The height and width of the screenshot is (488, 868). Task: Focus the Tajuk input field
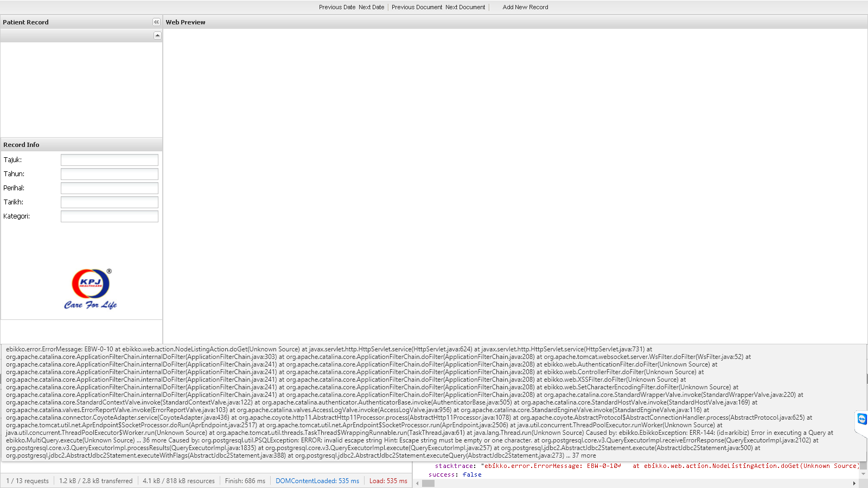pos(109,160)
